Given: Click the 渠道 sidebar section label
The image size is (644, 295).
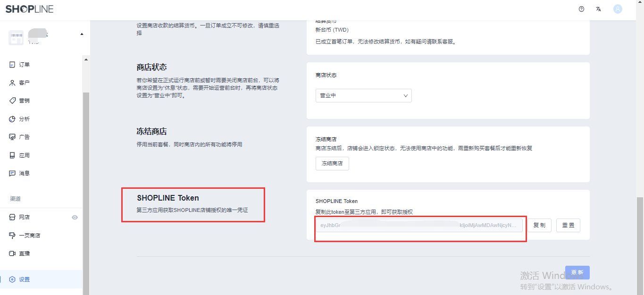Looking at the screenshot, I should 16,199.
